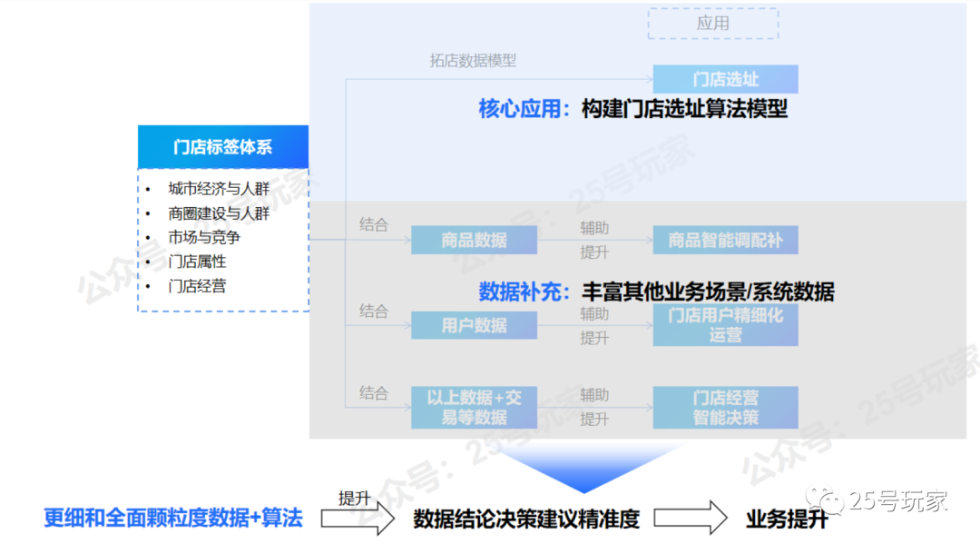Select the 门店标签体系 blue header
Viewport: 980px width, 544px height.
click(x=222, y=147)
